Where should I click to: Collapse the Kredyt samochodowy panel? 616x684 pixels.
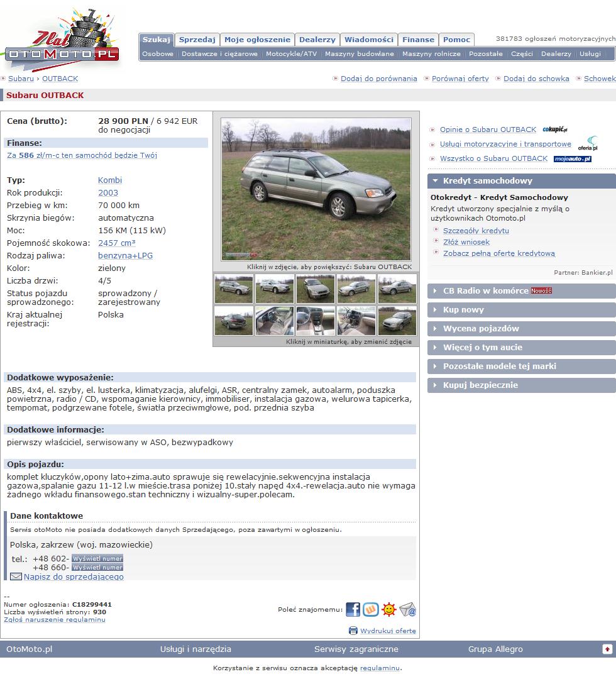coord(521,181)
